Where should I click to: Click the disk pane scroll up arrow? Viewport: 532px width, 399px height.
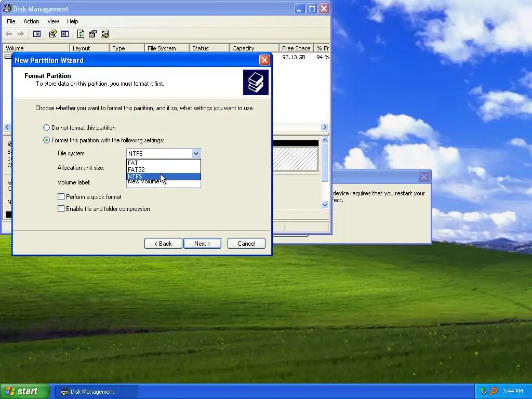tap(325, 140)
